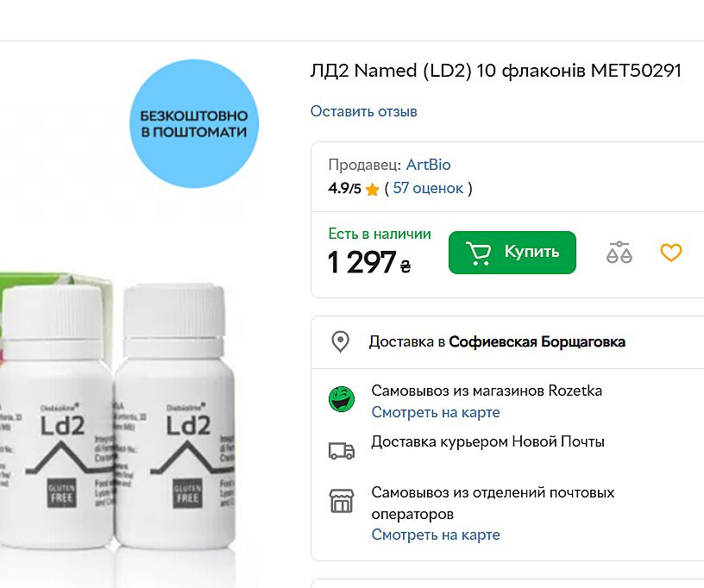The width and height of the screenshot is (704, 588).
Task: Change delivery city Софиевская Борщаговка
Action: [x=537, y=341]
